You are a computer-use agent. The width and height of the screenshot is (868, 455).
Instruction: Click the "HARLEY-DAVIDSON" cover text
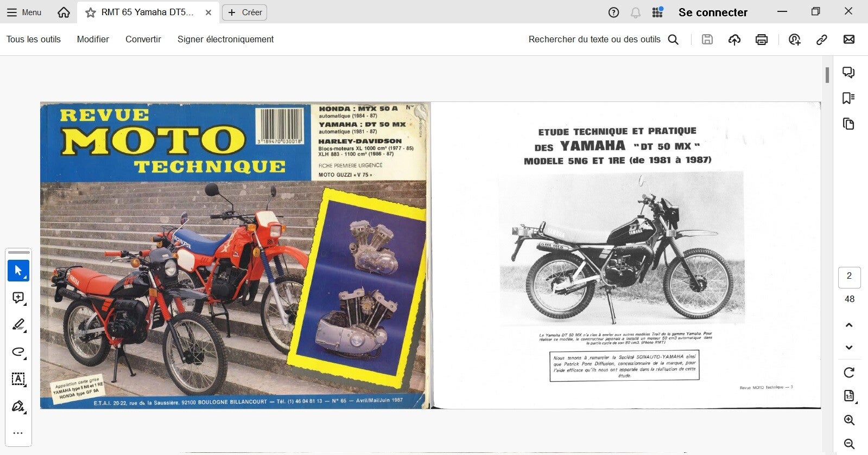(360, 141)
